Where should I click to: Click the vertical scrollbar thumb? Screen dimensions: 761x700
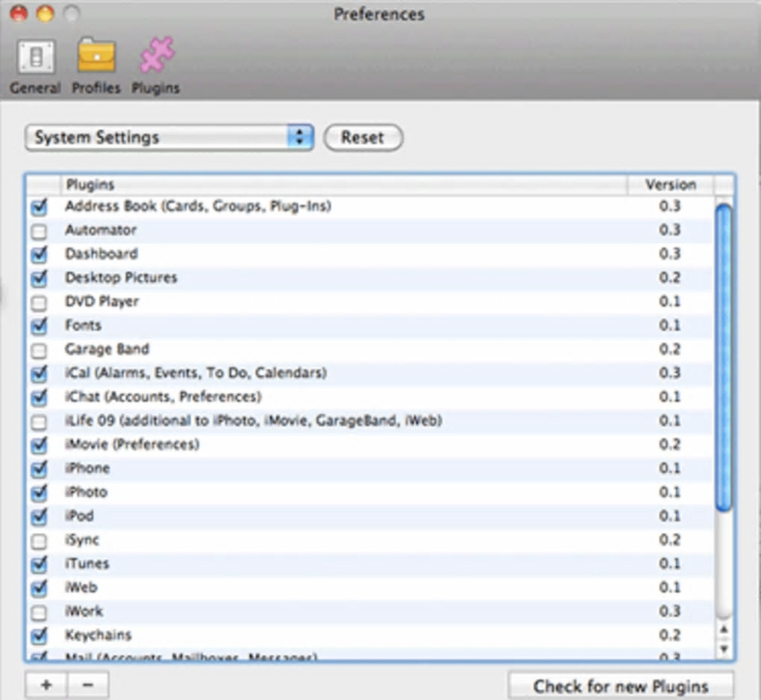click(724, 357)
